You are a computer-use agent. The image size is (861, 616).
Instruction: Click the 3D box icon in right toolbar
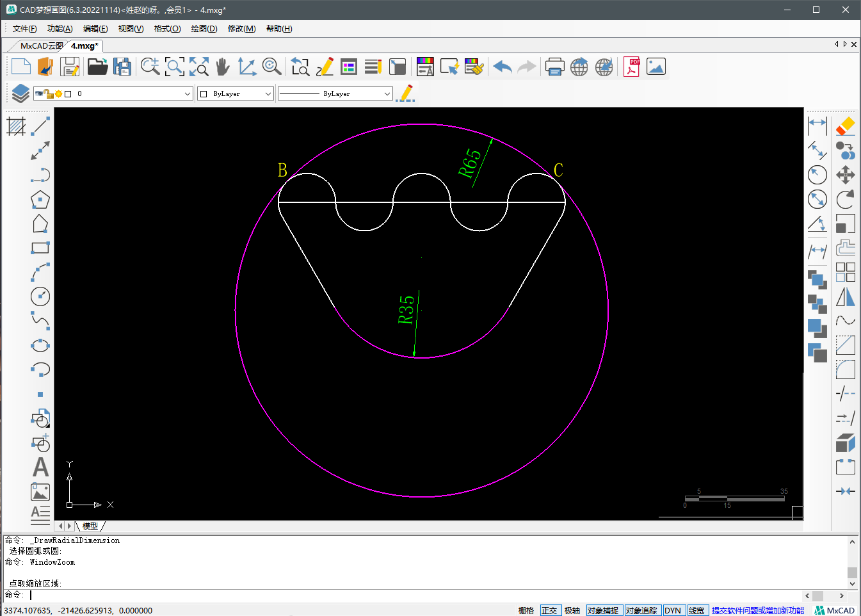pos(845,442)
